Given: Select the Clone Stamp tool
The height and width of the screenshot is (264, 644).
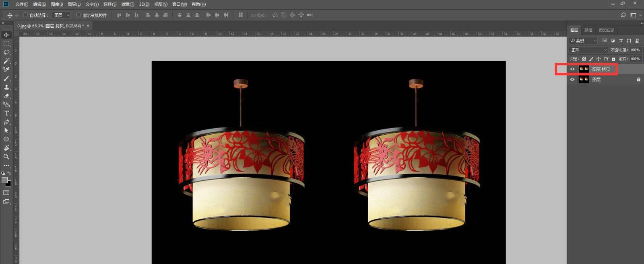Looking at the screenshot, I should (6, 87).
